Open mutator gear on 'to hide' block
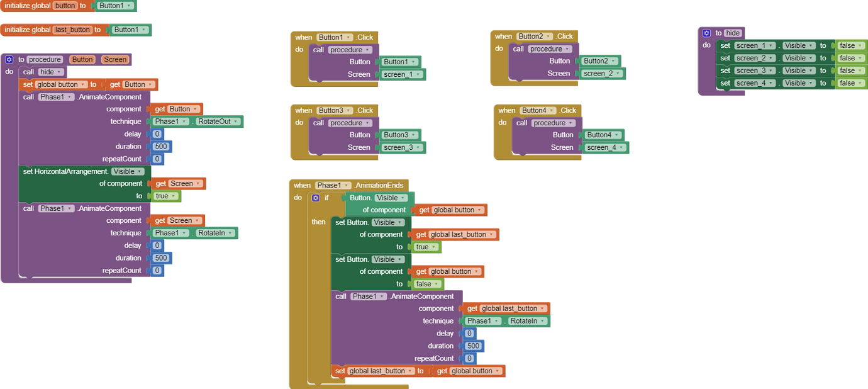868x389 pixels. click(706, 33)
